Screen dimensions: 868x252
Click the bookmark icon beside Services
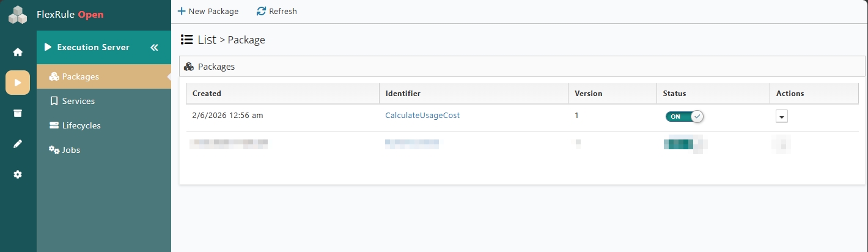tap(54, 101)
